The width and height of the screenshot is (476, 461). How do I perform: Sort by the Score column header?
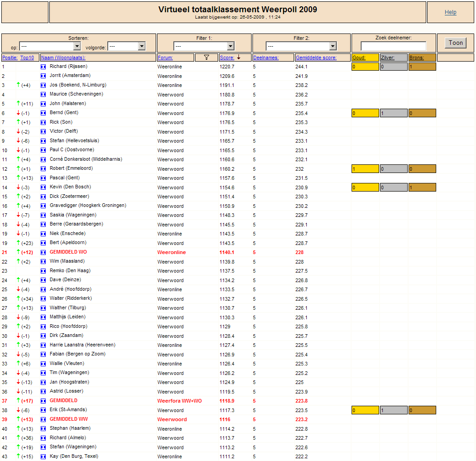[227, 58]
